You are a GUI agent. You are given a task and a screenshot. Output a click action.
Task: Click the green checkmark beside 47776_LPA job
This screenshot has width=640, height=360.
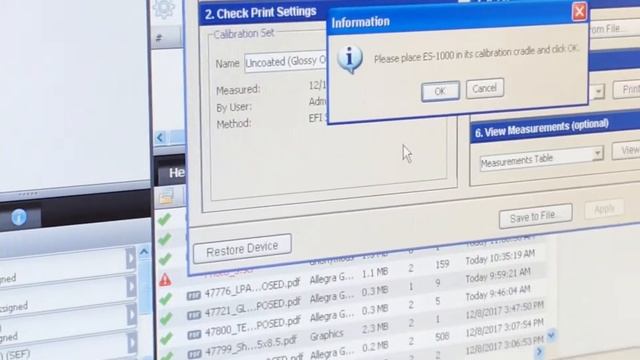click(165, 299)
